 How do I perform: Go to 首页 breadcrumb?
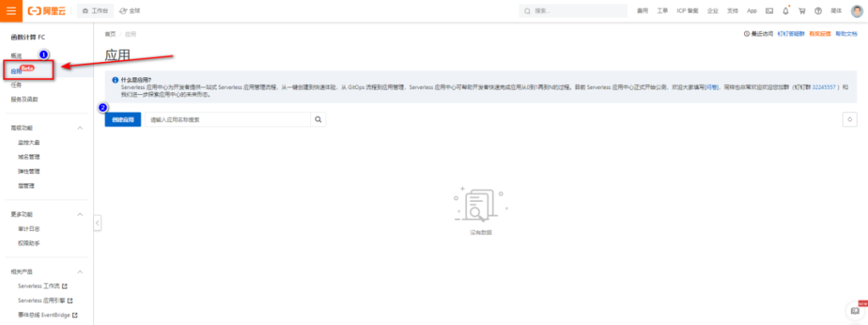tap(110, 35)
